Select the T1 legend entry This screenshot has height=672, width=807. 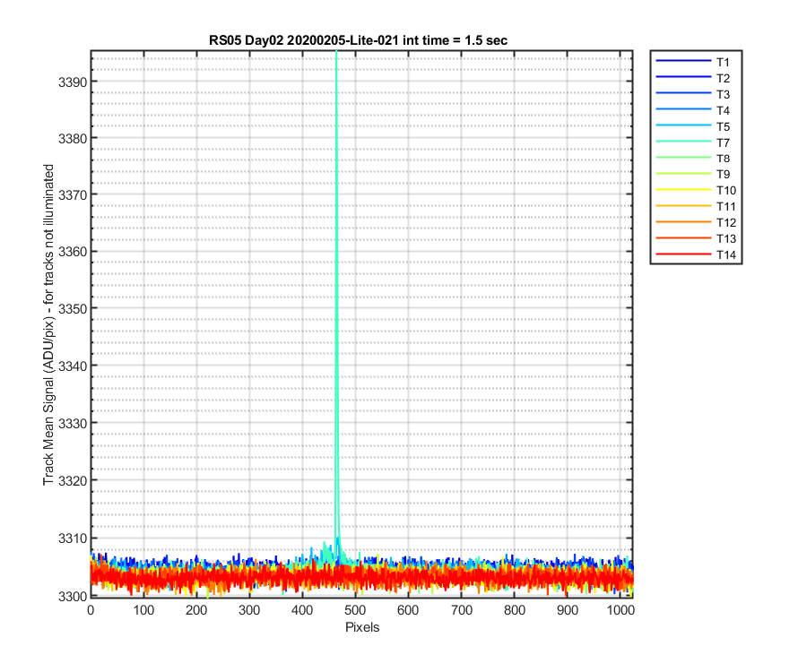click(693, 62)
